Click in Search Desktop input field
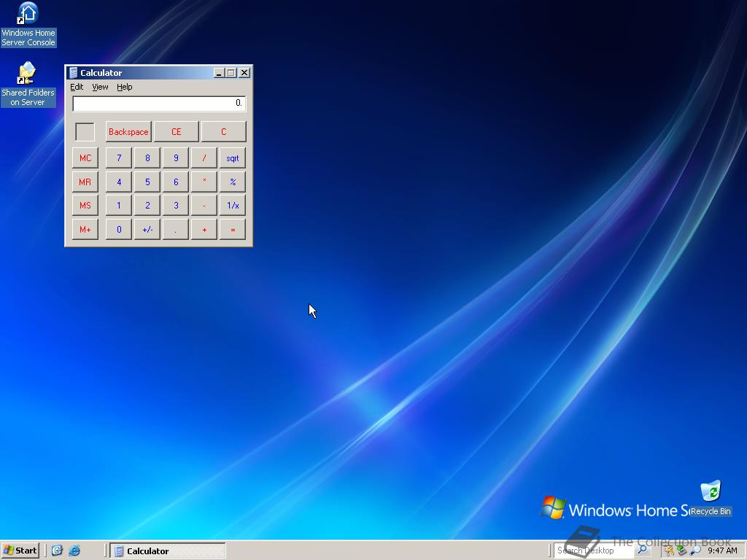The width and height of the screenshot is (747, 560). click(594, 551)
